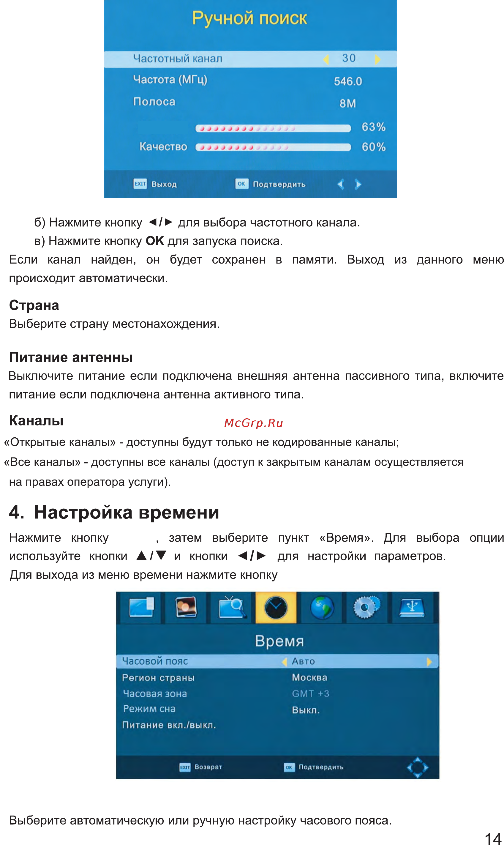
Task: Select the Полоса row
Action: click(x=250, y=102)
